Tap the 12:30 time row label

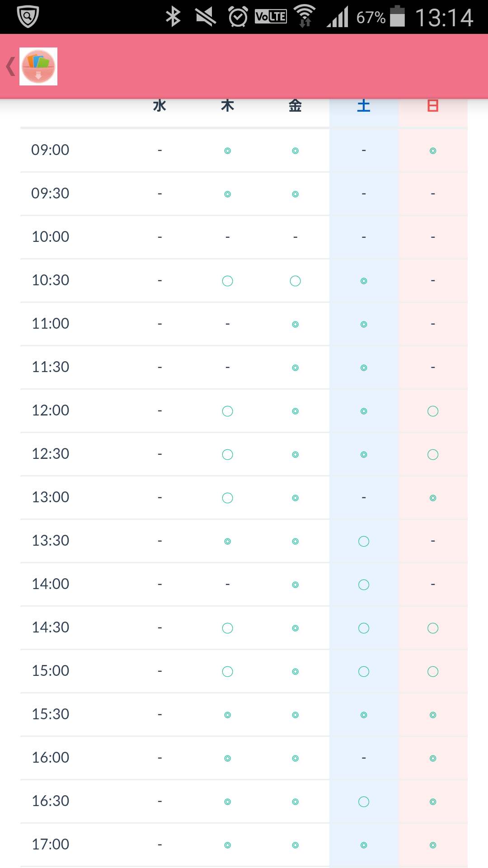pos(50,454)
